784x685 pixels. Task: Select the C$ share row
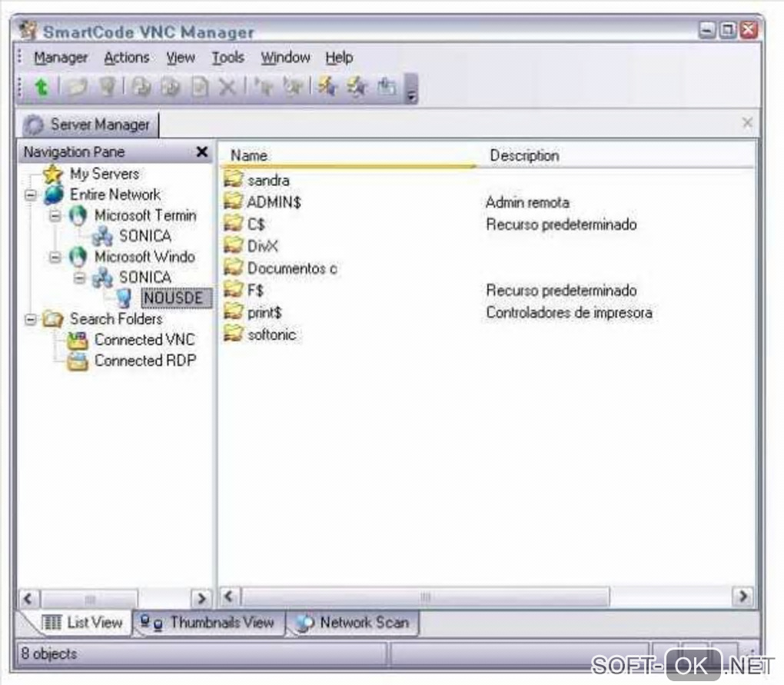[x=487, y=224]
